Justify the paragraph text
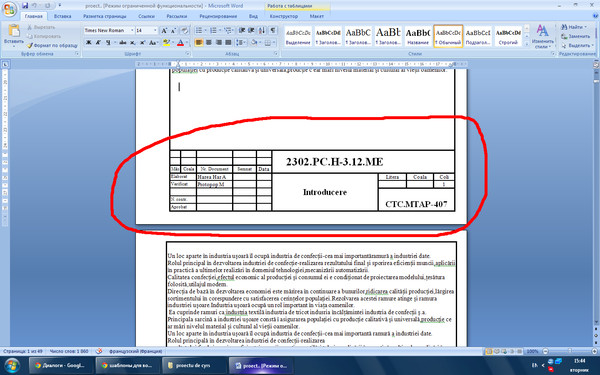Image resolution: width=600 pixels, height=375 pixels. click(228, 42)
